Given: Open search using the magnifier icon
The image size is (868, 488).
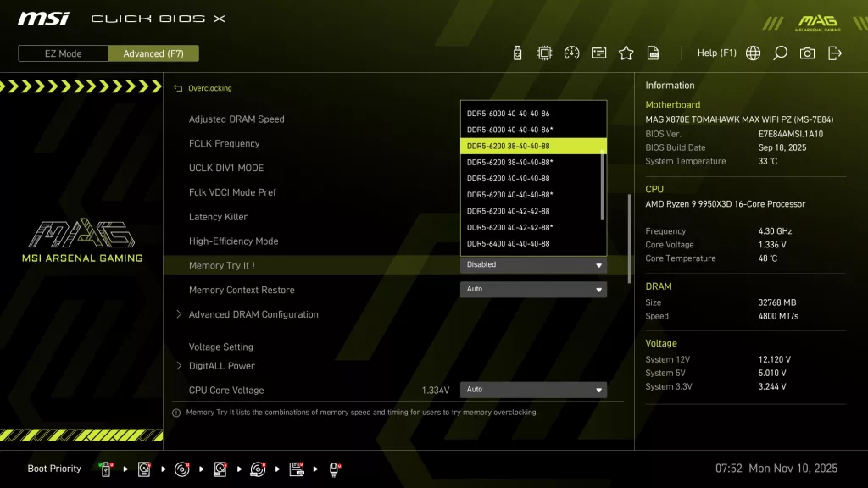Looking at the screenshot, I should pyautogui.click(x=780, y=52).
